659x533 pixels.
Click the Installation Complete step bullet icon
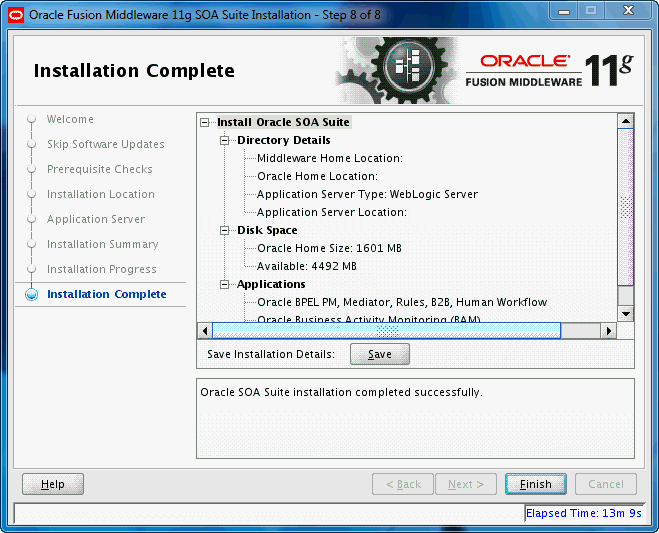point(32,295)
